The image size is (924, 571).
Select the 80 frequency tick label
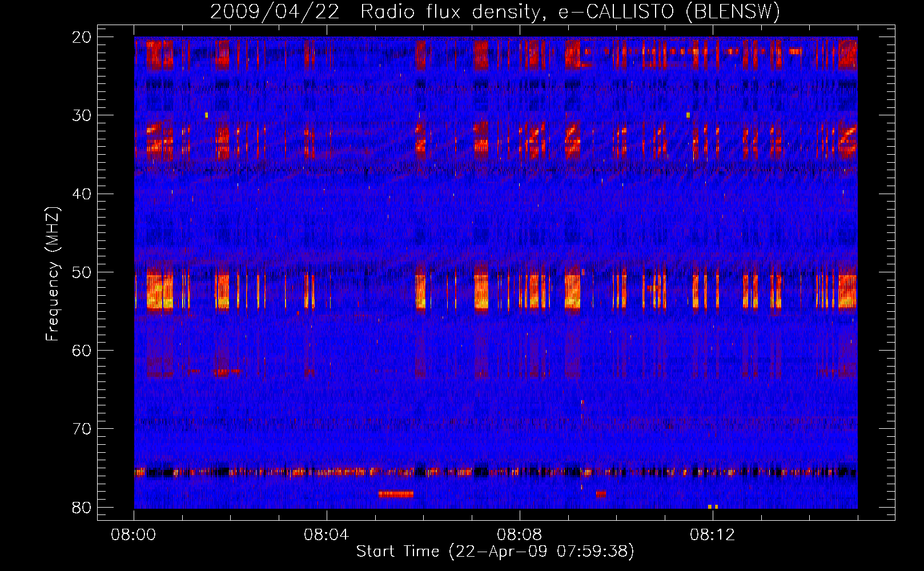pos(82,508)
